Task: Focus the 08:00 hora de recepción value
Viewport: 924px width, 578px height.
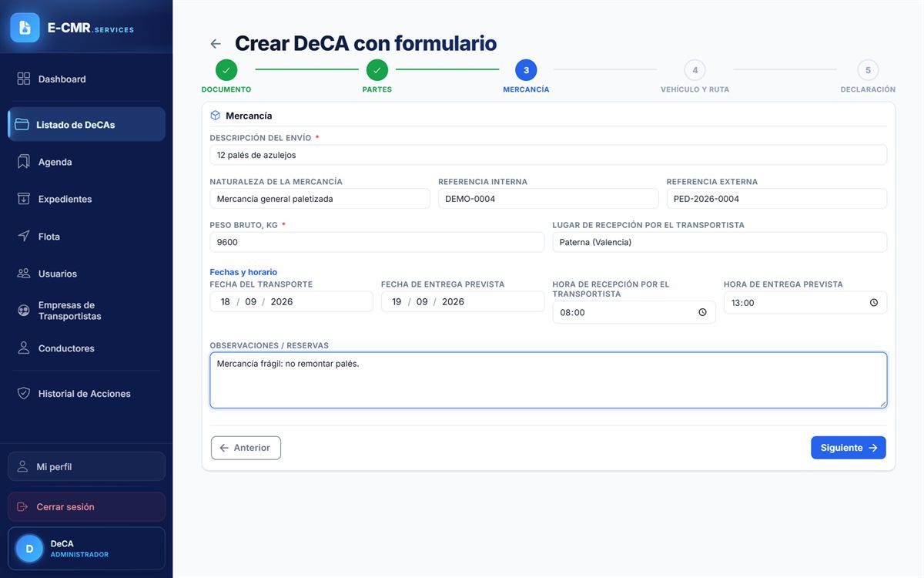Action: [573, 313]
